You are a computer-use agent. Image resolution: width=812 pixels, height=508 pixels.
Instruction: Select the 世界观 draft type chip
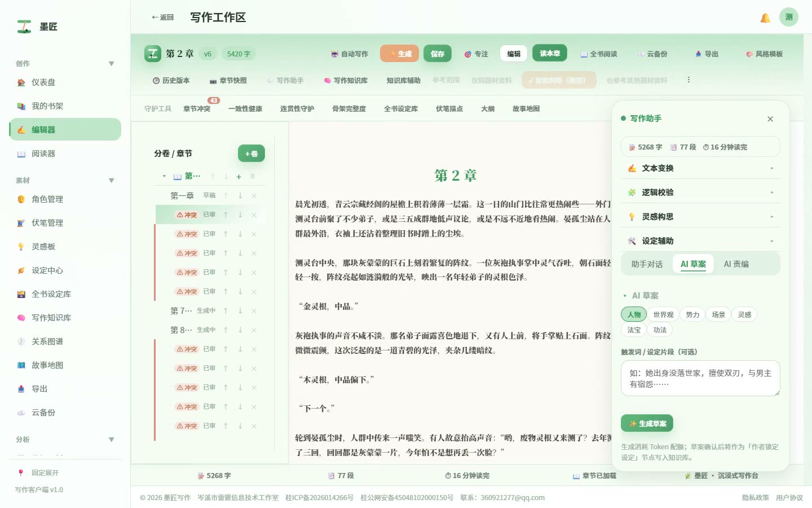[663, 315]
